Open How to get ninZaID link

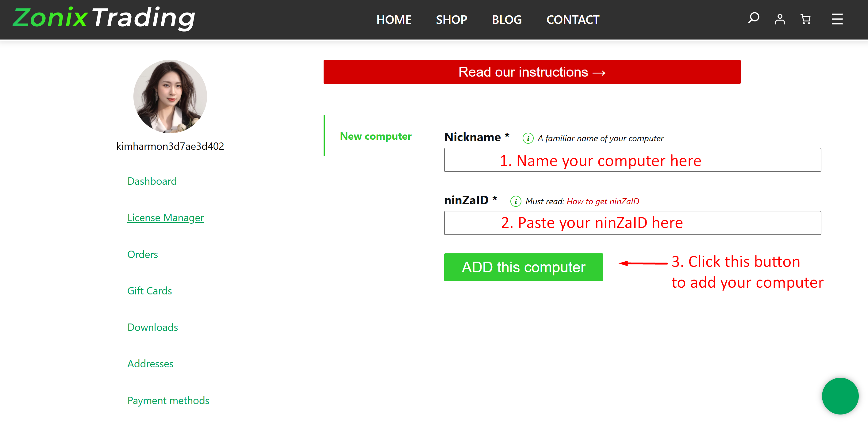pos(602,201)
